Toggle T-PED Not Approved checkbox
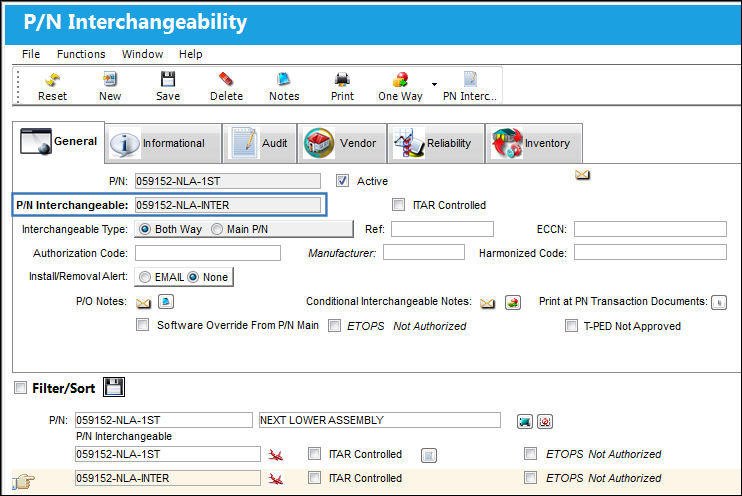Screen dimensions: 742x496 pos(571,326)
